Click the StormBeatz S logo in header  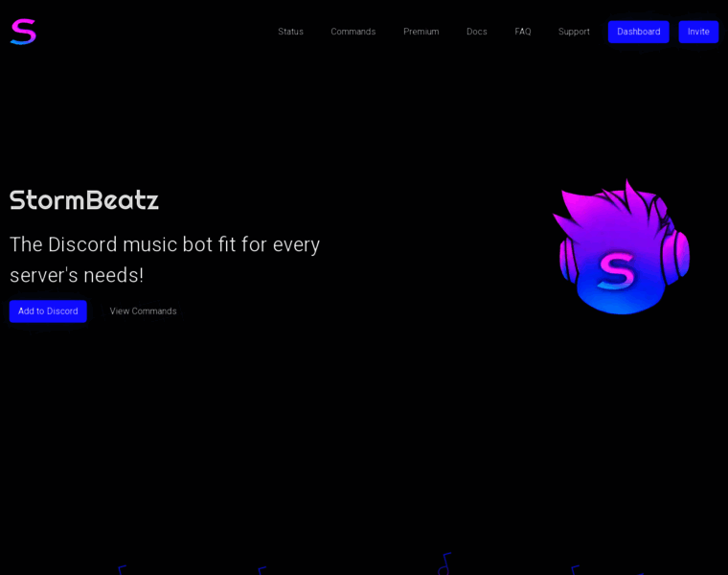click(23, 32)
